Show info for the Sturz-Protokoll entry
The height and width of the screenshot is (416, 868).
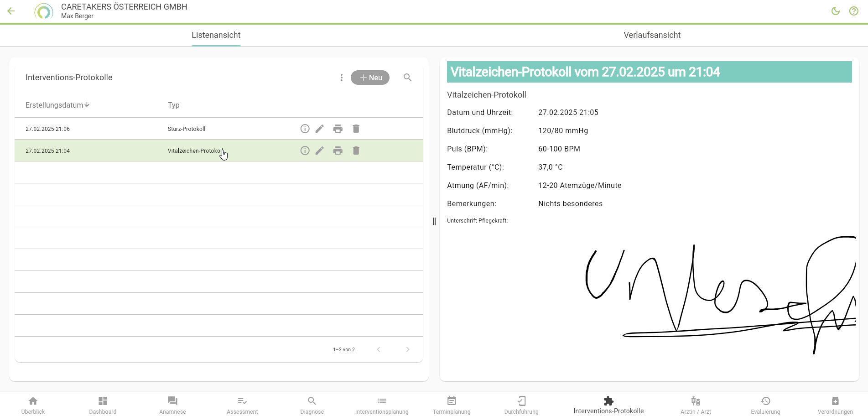305,129
